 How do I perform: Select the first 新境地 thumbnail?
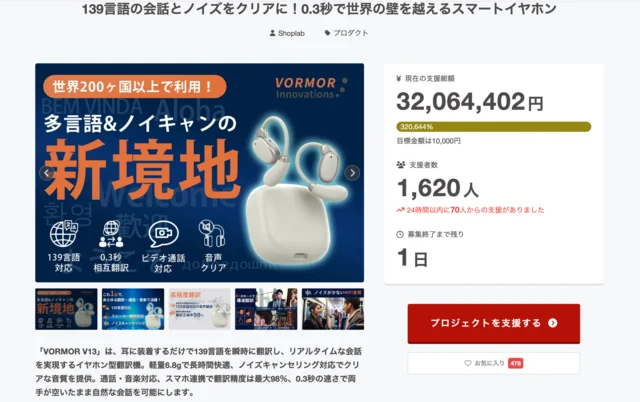[x=66, y=309]
